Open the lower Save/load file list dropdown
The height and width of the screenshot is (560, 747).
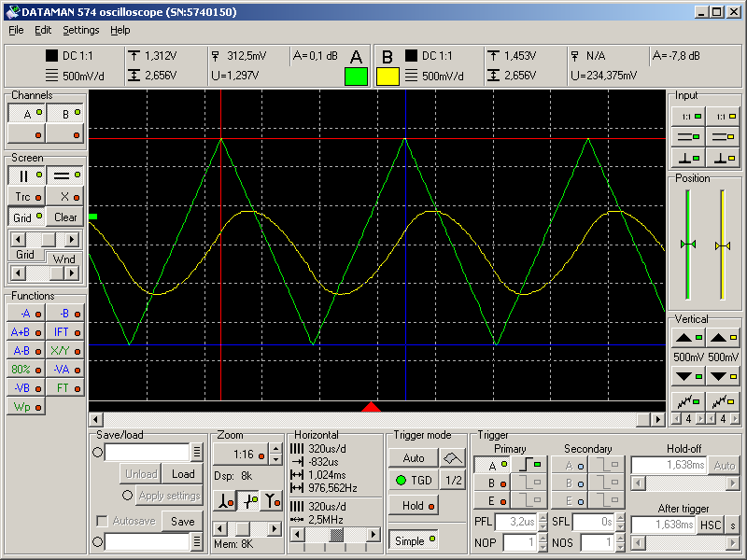click(197, 542)
